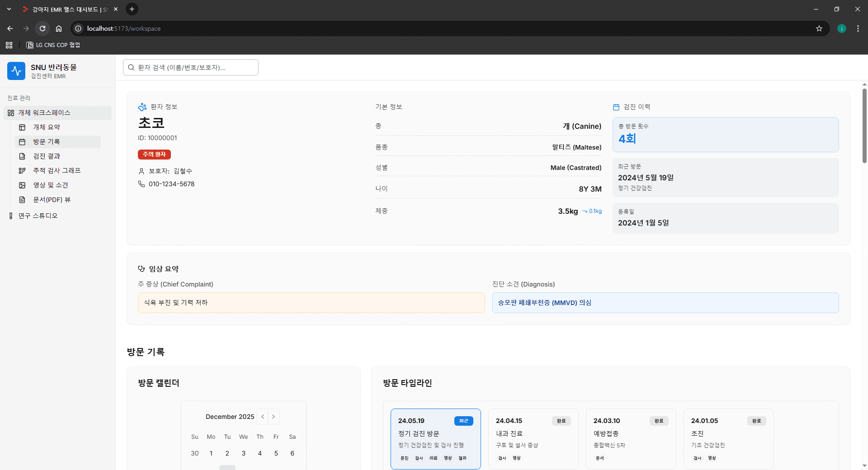Open 검진 결과 from the sidebar

(46, 156)
